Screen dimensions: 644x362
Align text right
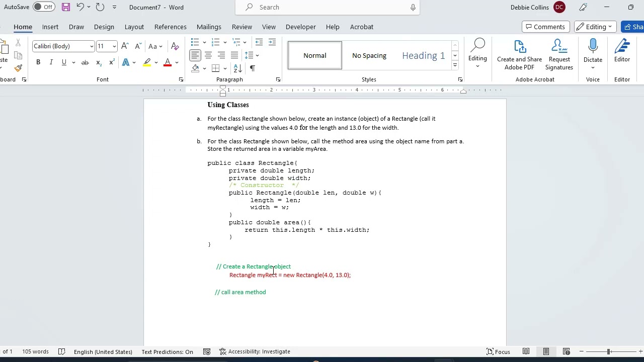pos(221,55)
